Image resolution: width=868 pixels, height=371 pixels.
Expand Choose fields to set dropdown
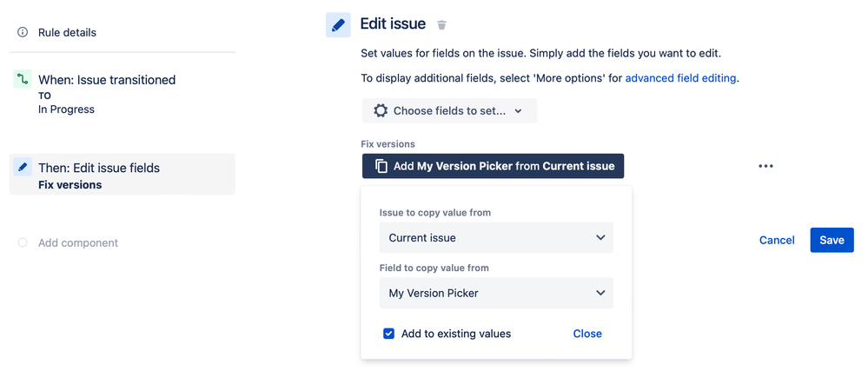coord(449,111)
